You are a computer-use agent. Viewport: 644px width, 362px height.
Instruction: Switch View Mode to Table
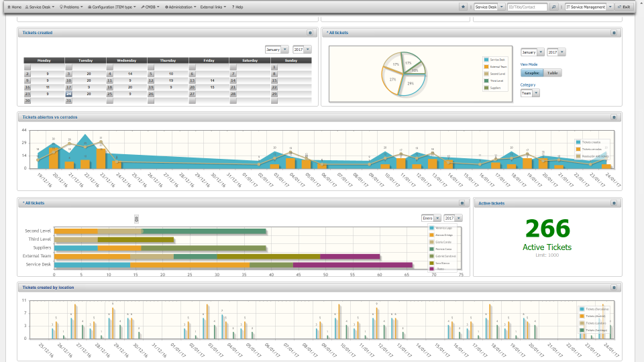(x=552, y=73)
